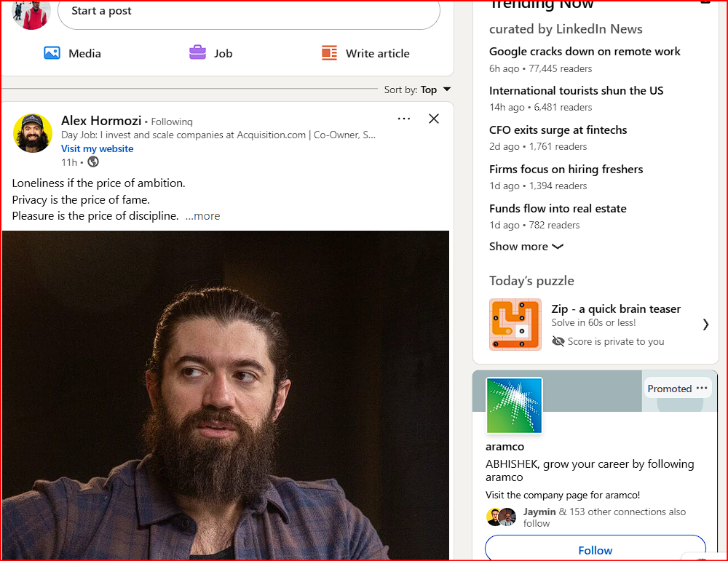The width and height of the screenshot is (728, 561).
Task: Click the Alex Hormozi name link
Action: pos(101,121)
